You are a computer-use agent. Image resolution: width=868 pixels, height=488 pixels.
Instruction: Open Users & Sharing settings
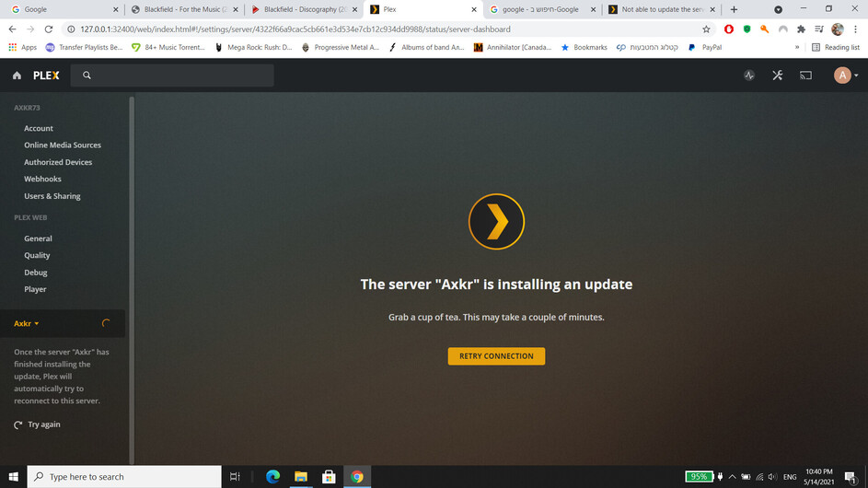52,196
